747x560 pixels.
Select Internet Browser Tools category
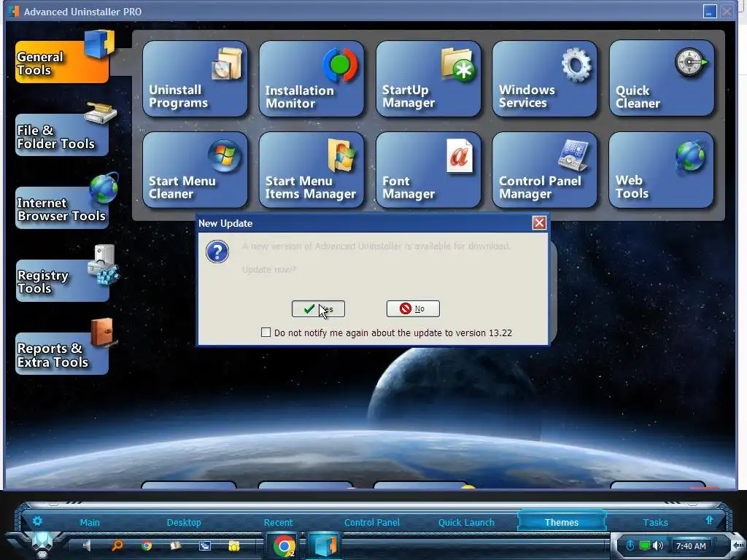pyautogui.click(x=63, y=208)
